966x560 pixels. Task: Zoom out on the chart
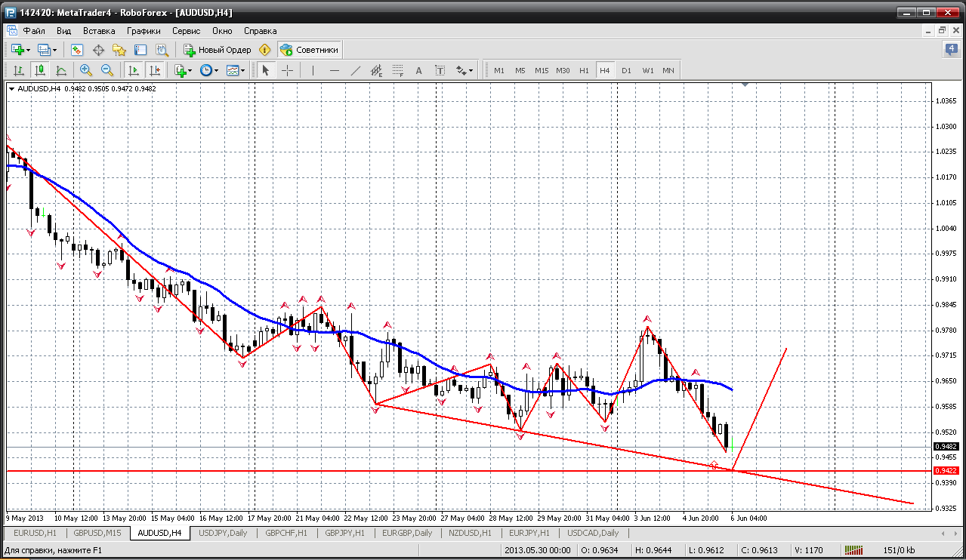[x=107, y=70]
